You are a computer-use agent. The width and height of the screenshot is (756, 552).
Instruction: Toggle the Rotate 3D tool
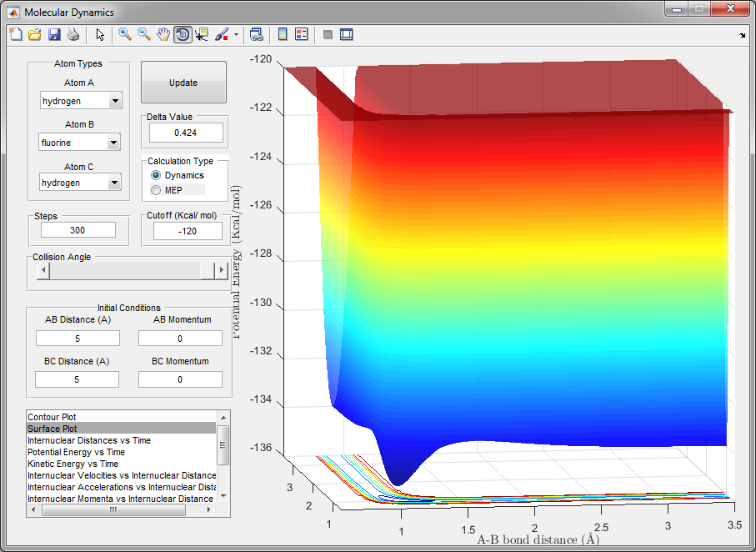click(x=183, y=35)
